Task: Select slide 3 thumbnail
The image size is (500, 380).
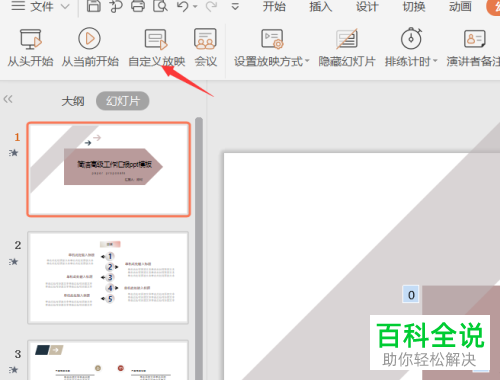Action: tap(108, 360)
